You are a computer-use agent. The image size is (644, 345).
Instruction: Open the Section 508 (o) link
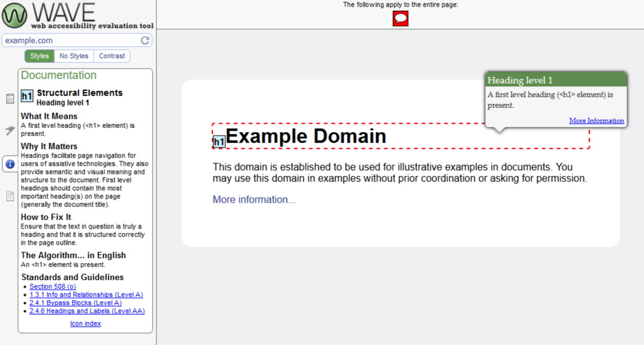pos(52,286)
